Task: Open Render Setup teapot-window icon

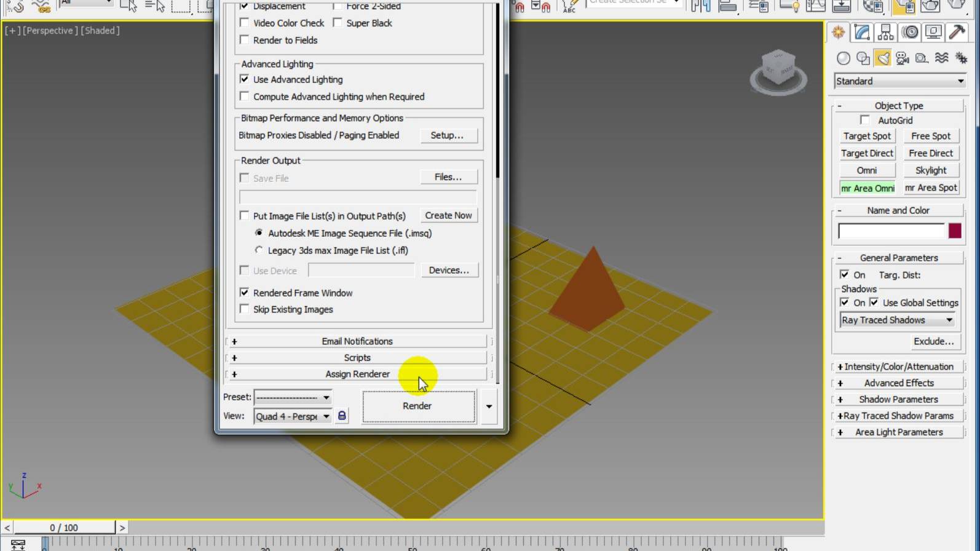Action: pyautogui.click(x=903, y=6)
